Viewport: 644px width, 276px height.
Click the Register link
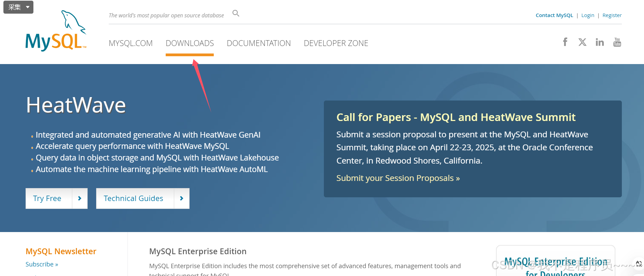[612, 15]
